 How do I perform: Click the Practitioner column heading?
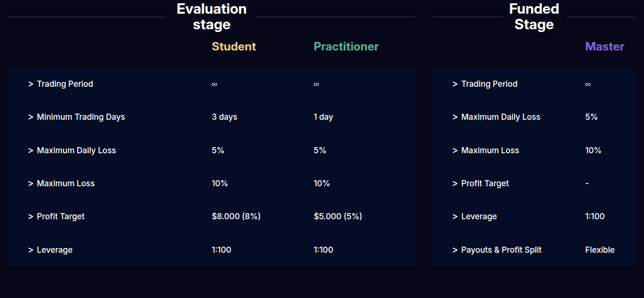click(346, 47)
